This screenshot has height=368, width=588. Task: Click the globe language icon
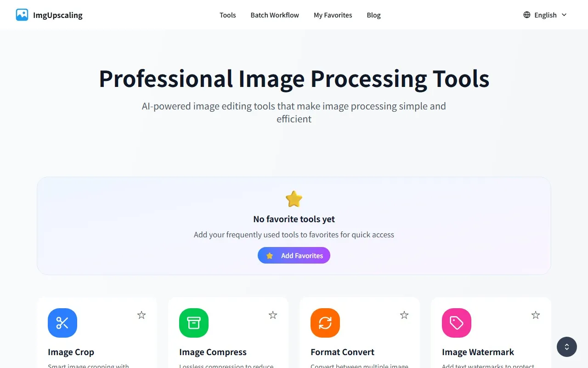click(x=526, y=14)
